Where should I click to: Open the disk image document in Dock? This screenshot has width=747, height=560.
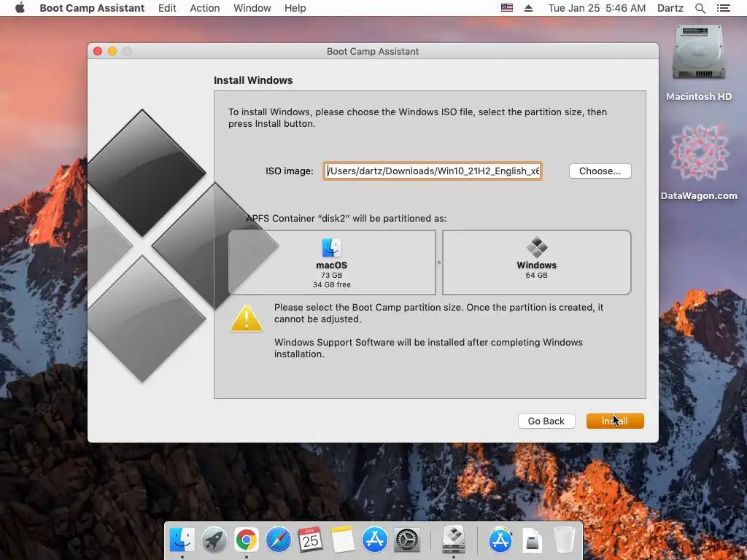[x=532, y=540]
